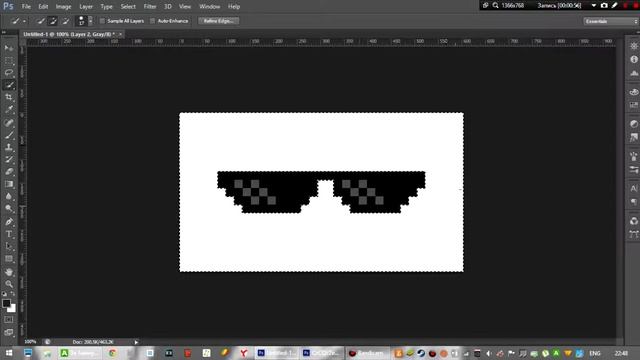The height and width of the screenshot is (360, 640).
Task: Click the zoom percentage field in status bar
Action: point(30,342)
